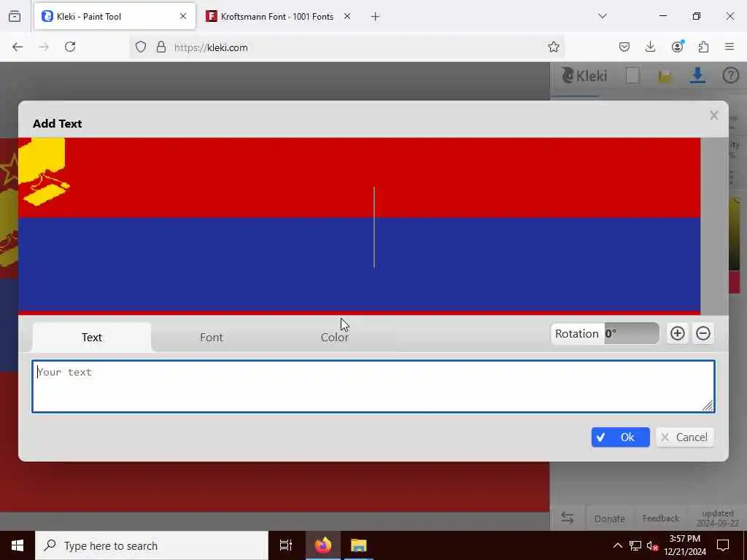
Task: Click the muted volume tray icon
Action: tap(652, 545)
